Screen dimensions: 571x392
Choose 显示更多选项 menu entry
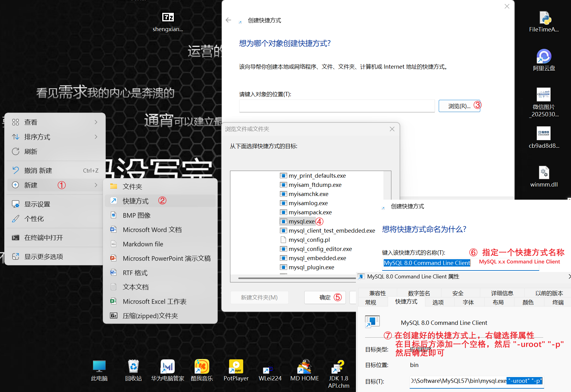[55, 256]
